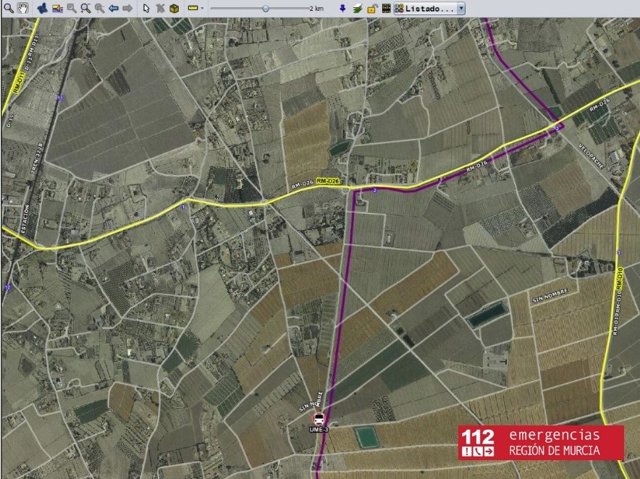Toggle the yellow padlock lock
Image resolution: width=640 pixels, height=479 pixels.
tap(371, 8)
